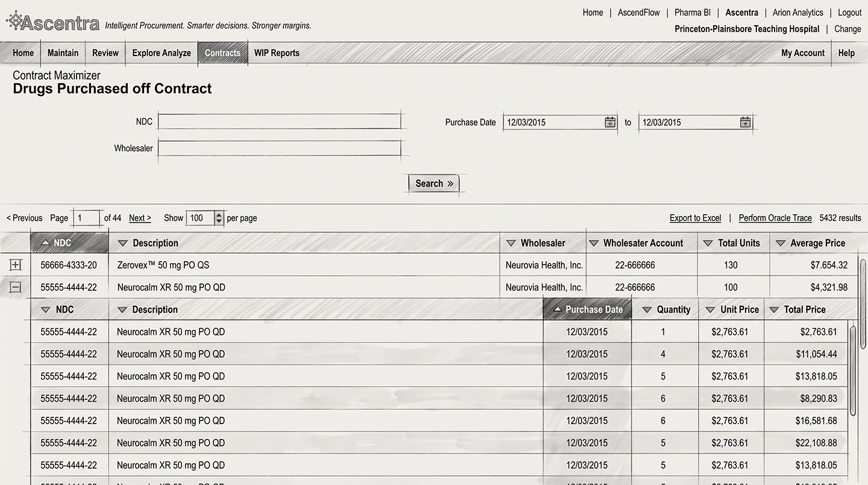The width and height of the screenshot is (868, 485).
Task: Adjust the results per page stepper
Action: (x=219, y=218)
